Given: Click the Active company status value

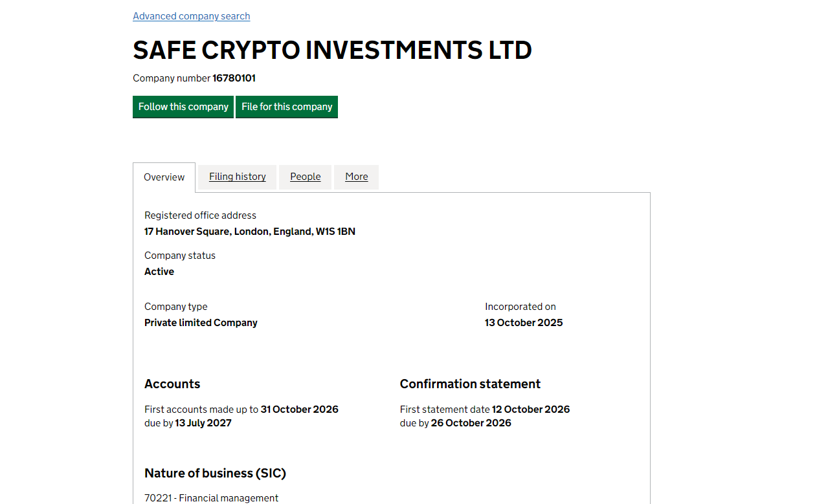Looking at the screenshot, I should 159,272.
